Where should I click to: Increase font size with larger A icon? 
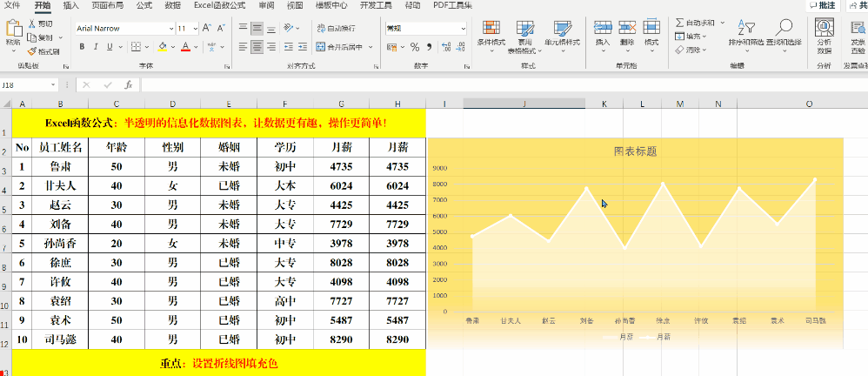[206, 28]
